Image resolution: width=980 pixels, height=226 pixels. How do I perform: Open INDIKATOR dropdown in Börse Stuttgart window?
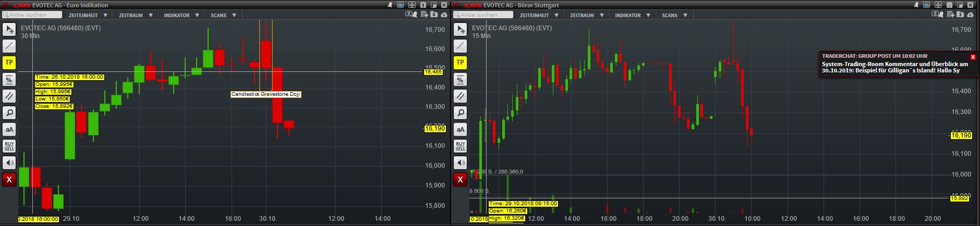click(x=633, y=15)
